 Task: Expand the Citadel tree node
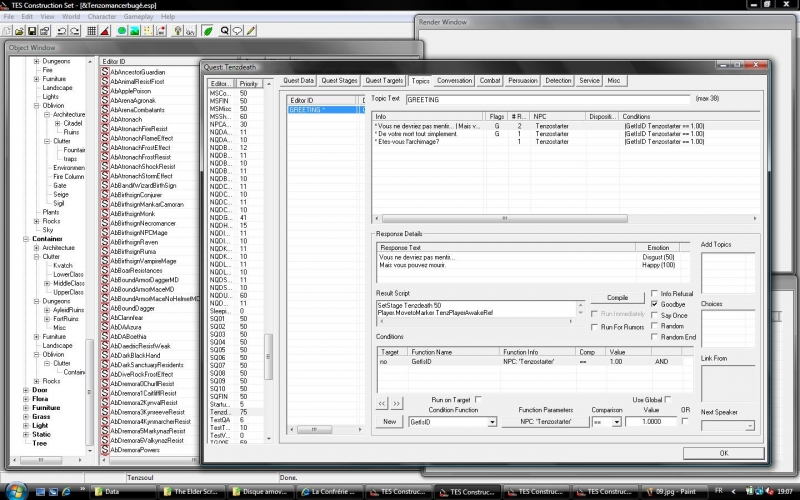[x=57, y=123]
